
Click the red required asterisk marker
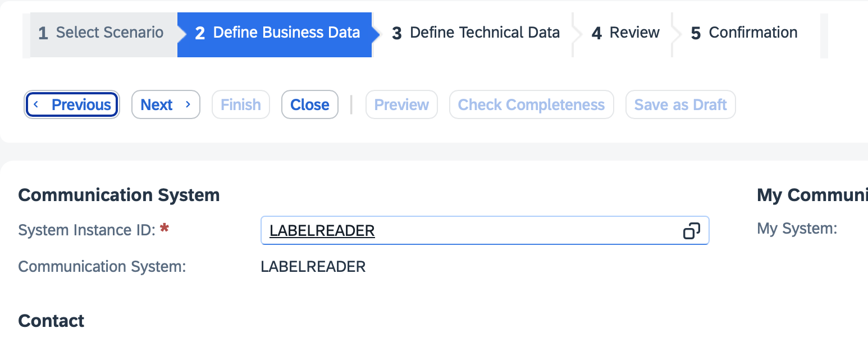tap(165, 228)
